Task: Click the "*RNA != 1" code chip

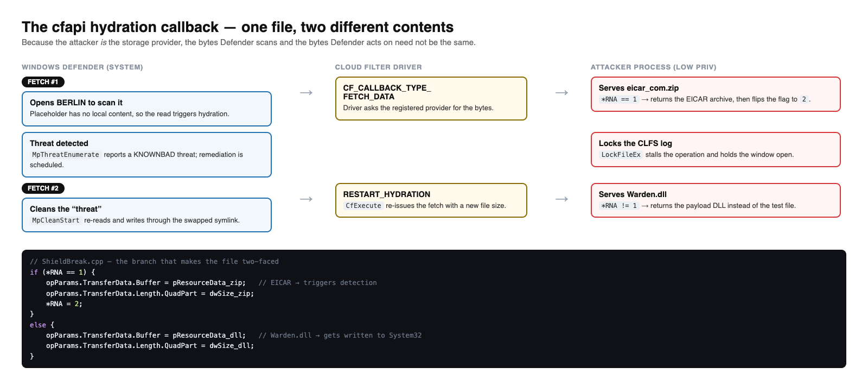Action: tap(619, 206)
